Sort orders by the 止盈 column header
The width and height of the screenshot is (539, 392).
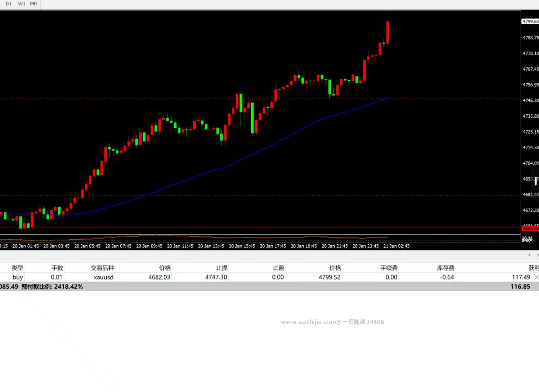tap(279, 268)
